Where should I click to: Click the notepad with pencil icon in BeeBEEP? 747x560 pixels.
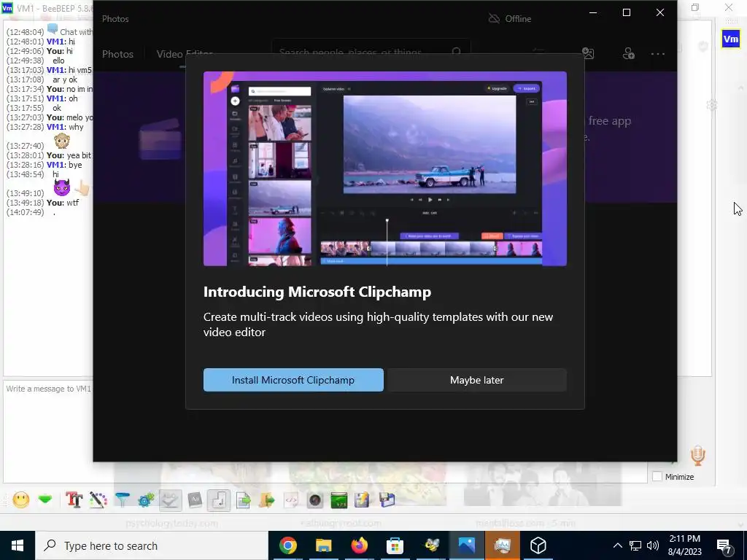[362, 500]
